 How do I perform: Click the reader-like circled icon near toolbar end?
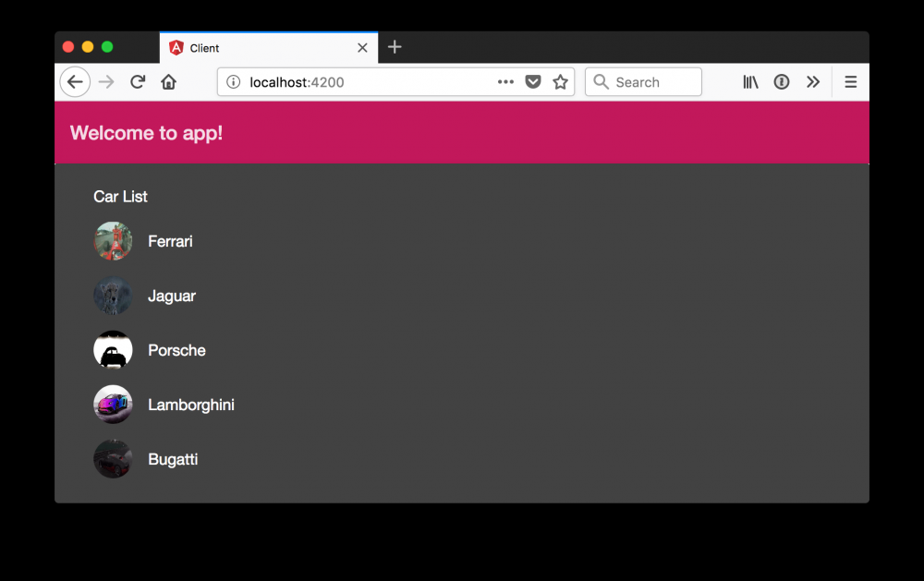pyautogui.click(x=782, y=81)
